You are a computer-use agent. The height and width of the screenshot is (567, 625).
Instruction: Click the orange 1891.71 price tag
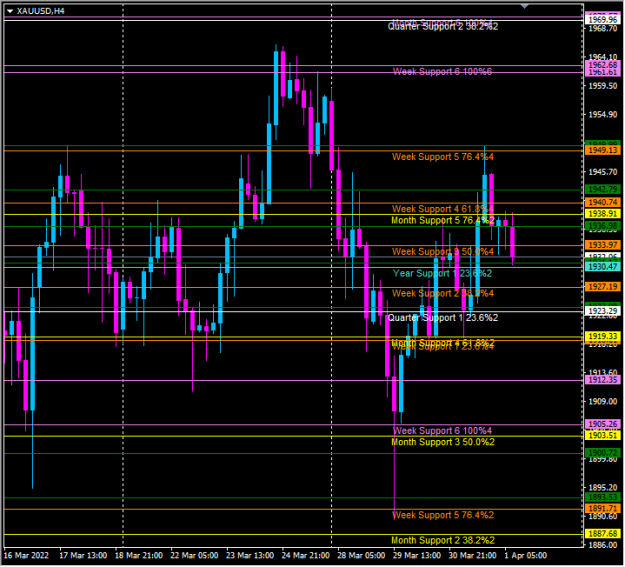(x=603, y=509)
